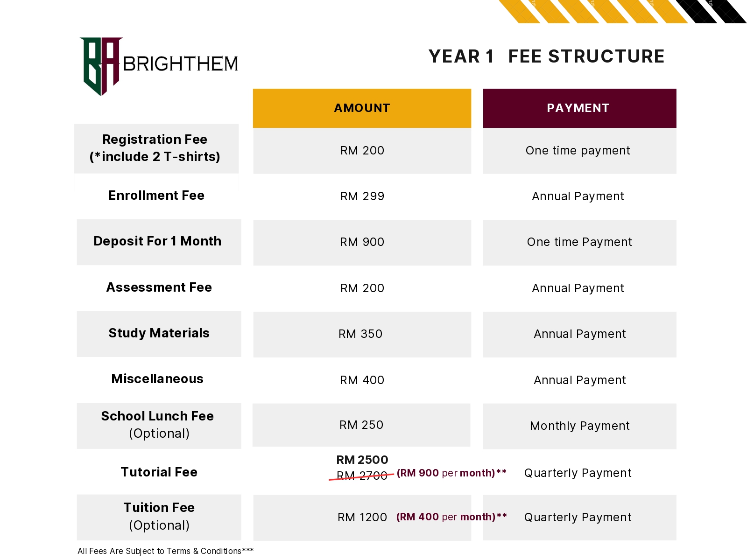Select the AMOUNT column header
Image resolution: width=747 pixels, height=560 pixels.
pos(362,108)
